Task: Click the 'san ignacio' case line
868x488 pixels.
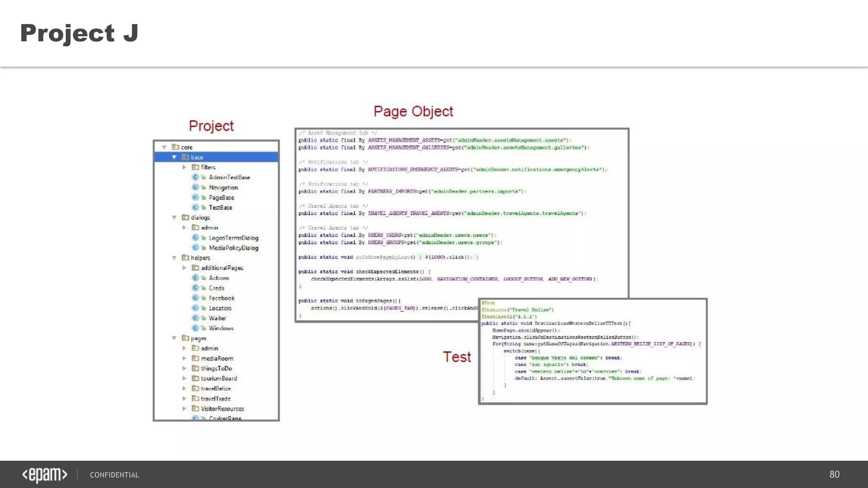Action: 551,365
